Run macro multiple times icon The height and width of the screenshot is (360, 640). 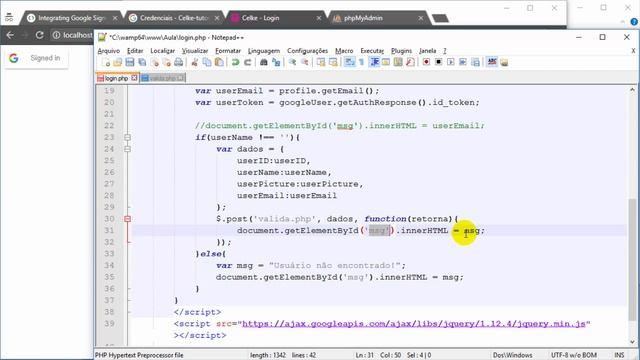tap(463, 62)
